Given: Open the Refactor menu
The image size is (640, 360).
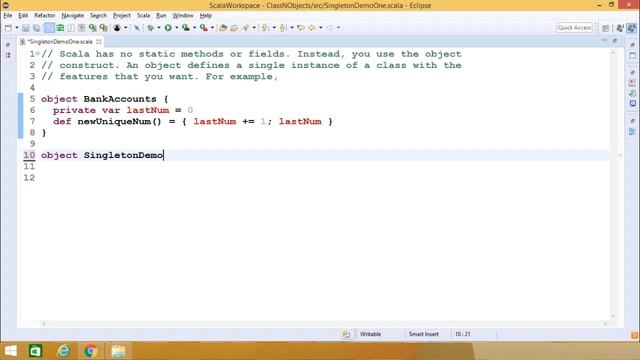Looking at the screenshot, I should point(45,16).
